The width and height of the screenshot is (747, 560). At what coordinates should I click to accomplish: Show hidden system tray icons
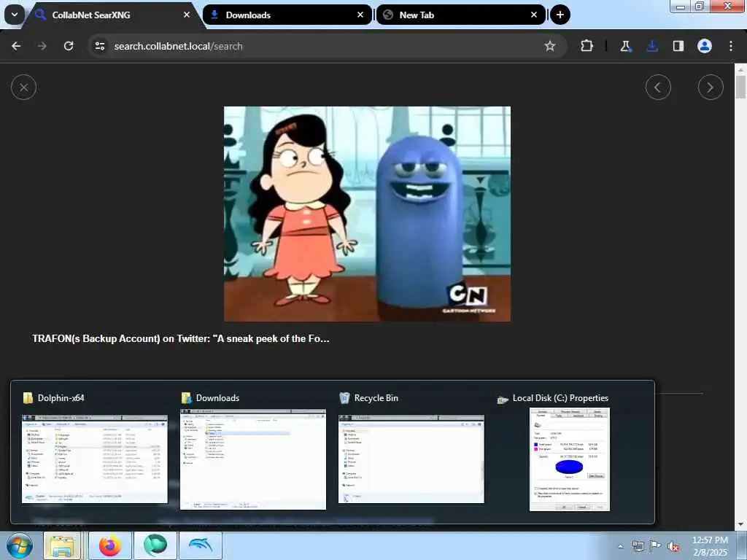620,546
